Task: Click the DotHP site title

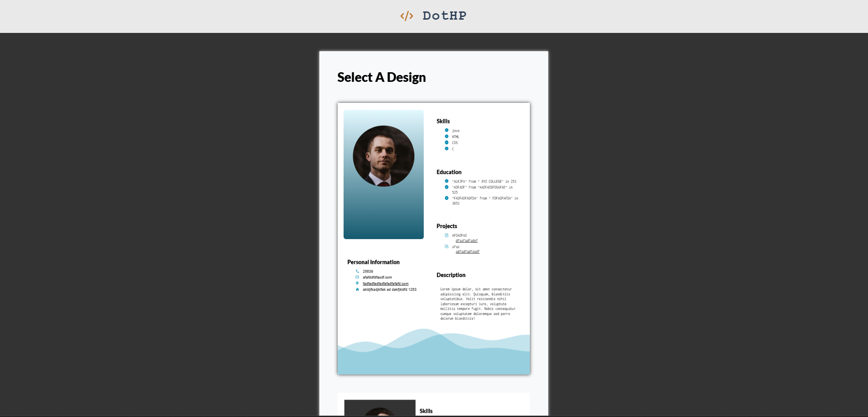Action: (x=444, y=16)
